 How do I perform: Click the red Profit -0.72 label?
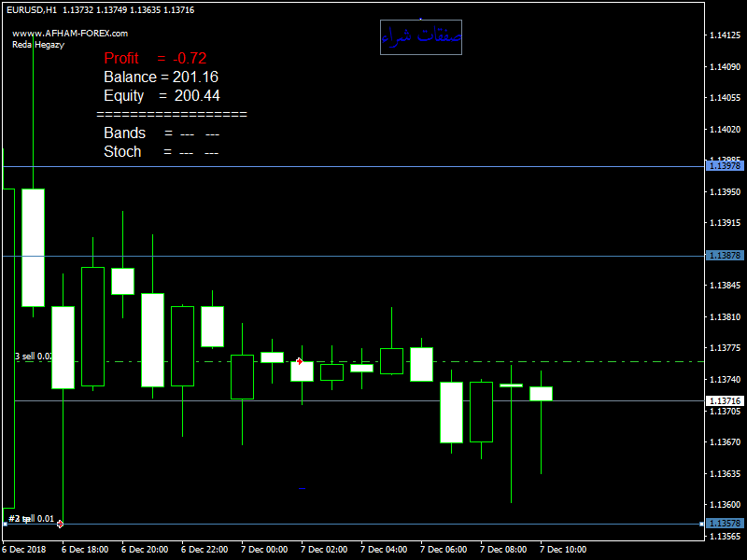[x=155, y=58]
